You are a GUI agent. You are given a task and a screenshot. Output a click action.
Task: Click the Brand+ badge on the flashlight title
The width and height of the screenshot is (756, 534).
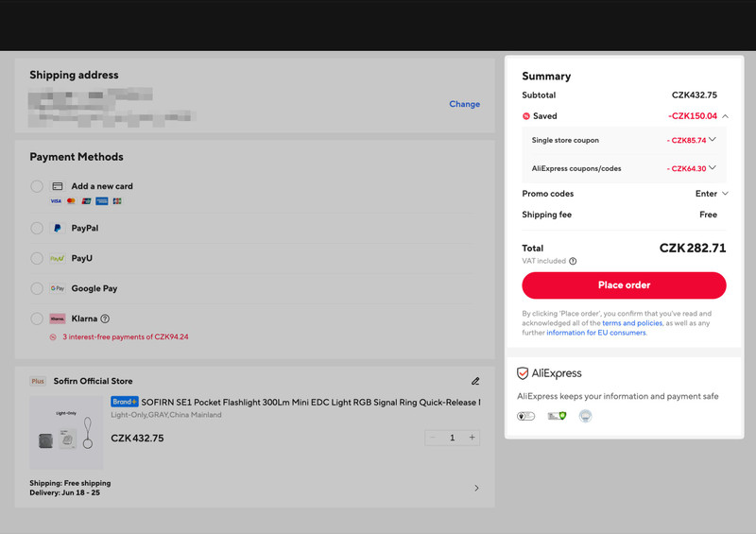(x=125, y=402)
